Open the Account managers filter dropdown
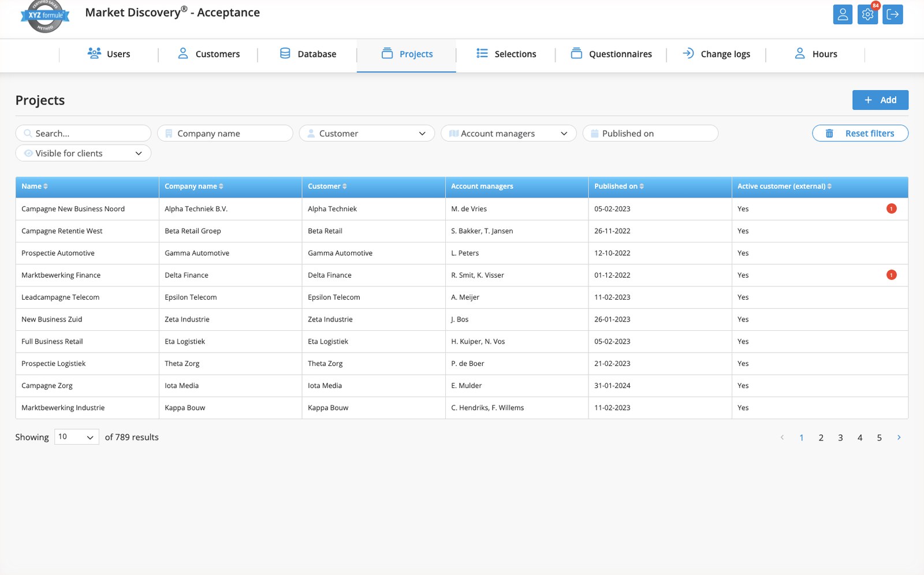 pos(508,133)
